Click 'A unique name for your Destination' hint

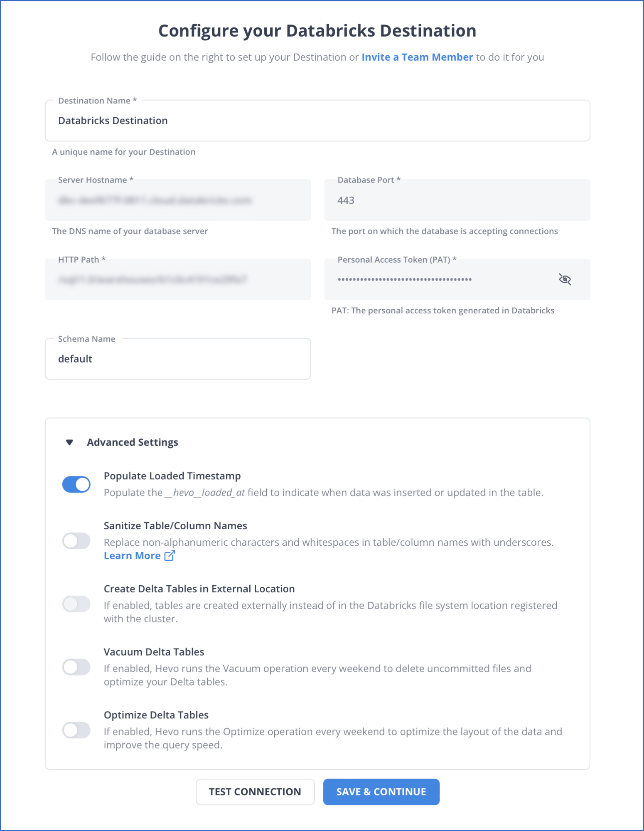coord(124,152)
